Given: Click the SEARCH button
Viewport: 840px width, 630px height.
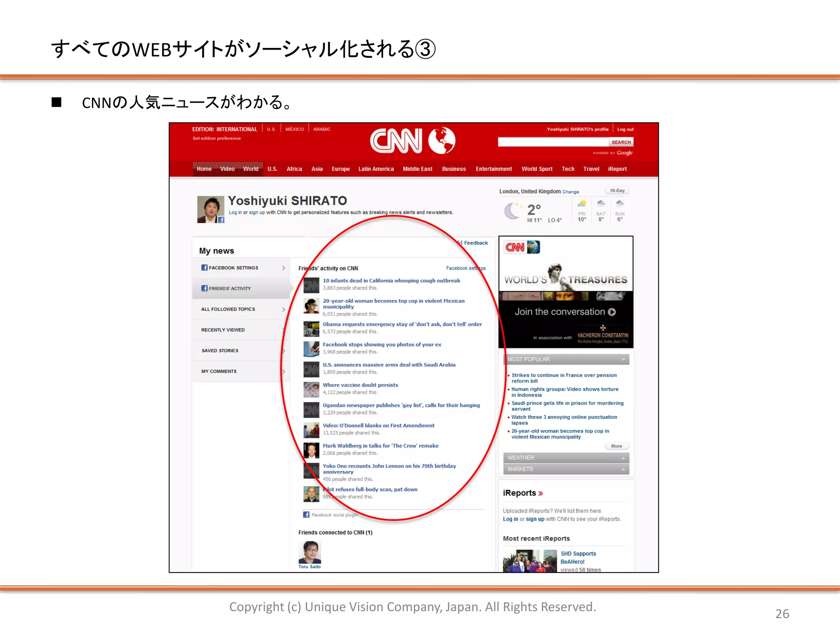Looking at the screenshot, I should [x=621, y=142].
